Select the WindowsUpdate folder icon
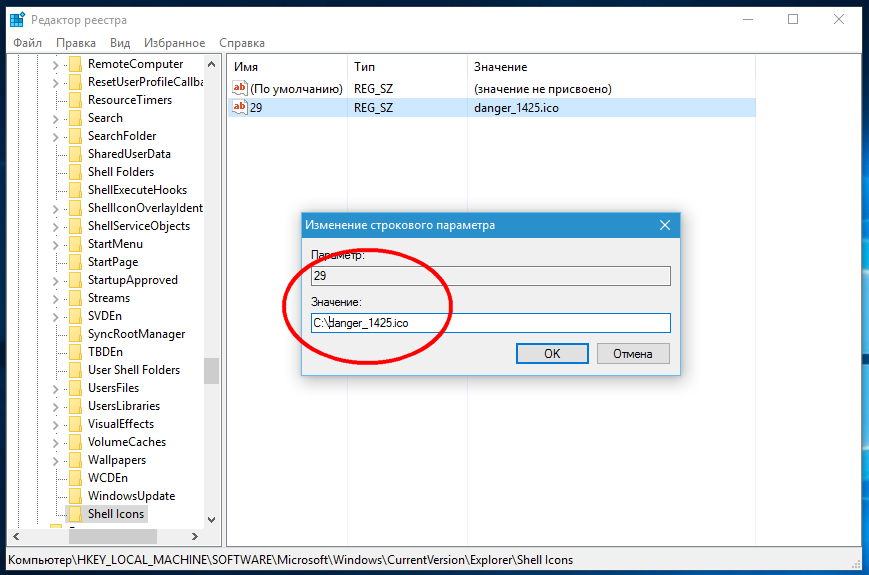 75,496
